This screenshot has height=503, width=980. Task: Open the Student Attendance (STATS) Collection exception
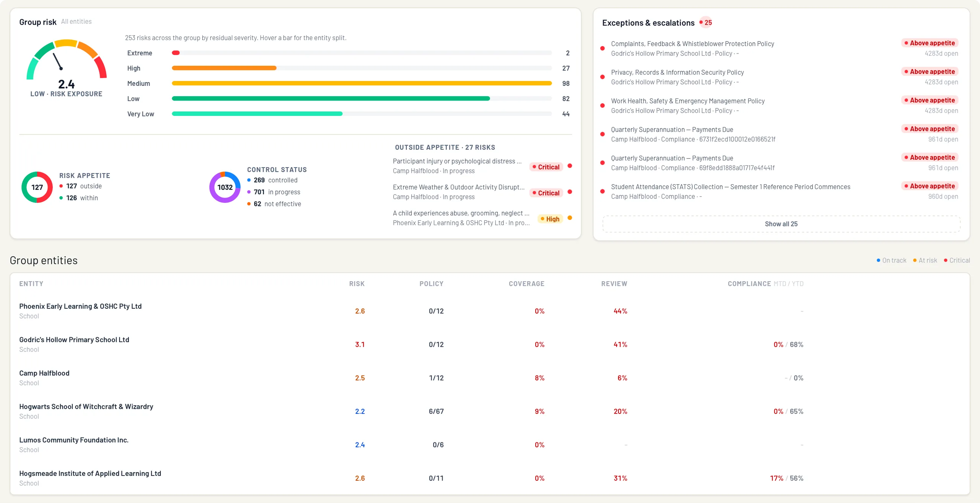(780, 192)
